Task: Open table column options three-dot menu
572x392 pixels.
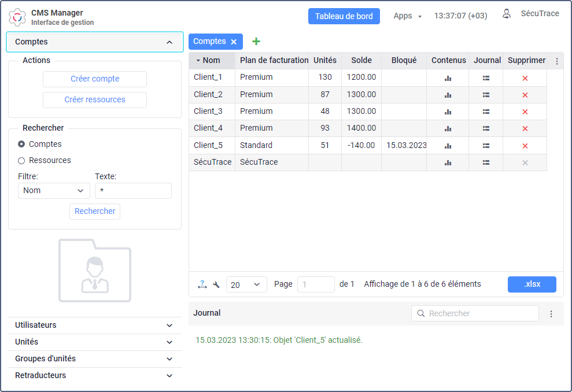Action: click(557, 61)
